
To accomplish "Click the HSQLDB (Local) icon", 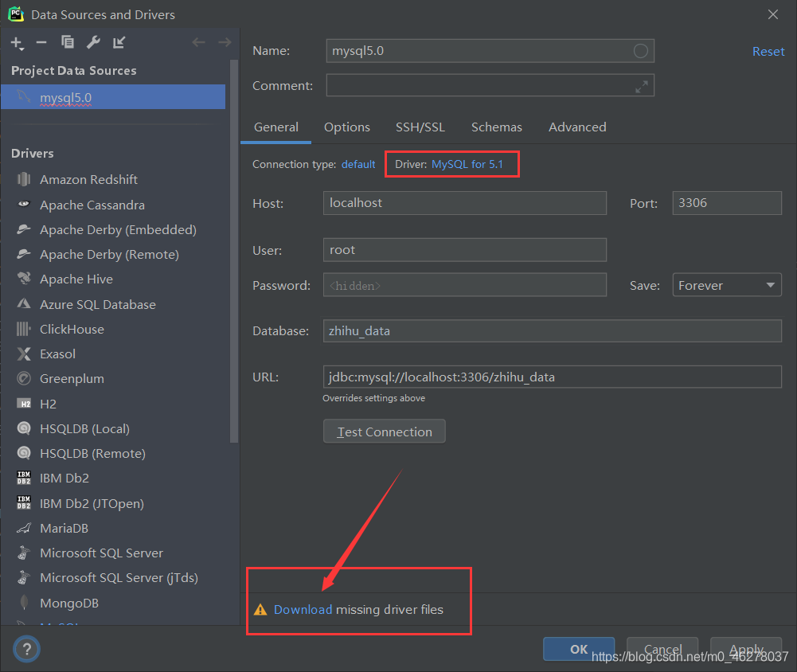I will tap(23, 428).
